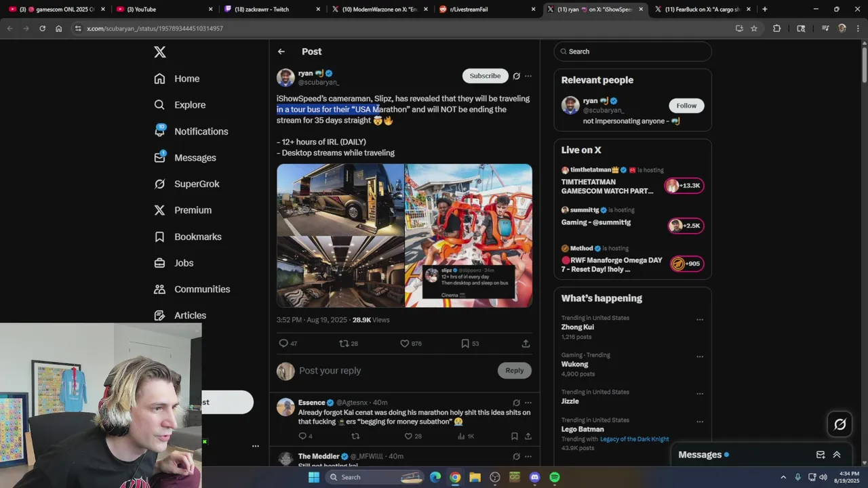Bookmark the post with 53 bookmarks
868x488 pixels.
[465, 344]
